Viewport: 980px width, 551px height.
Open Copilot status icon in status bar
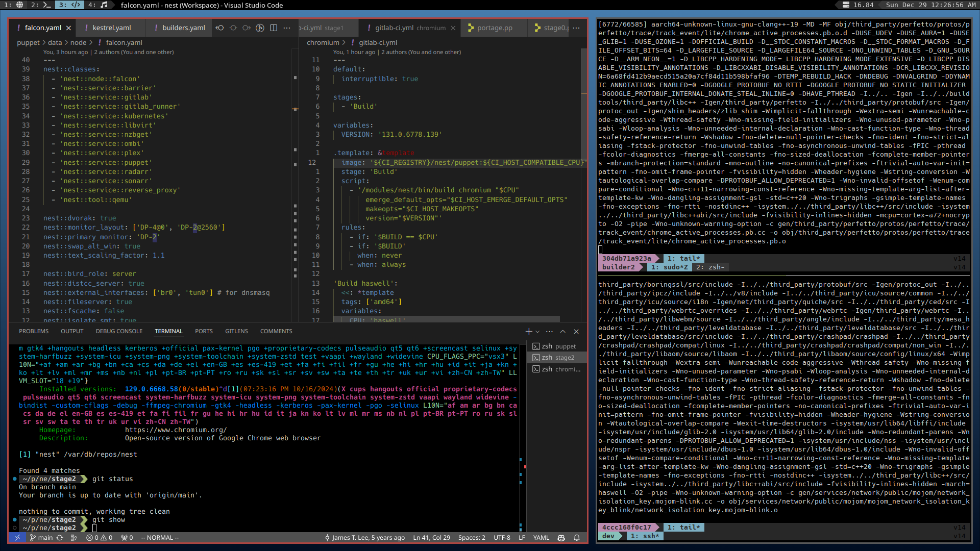coord(561,538)
